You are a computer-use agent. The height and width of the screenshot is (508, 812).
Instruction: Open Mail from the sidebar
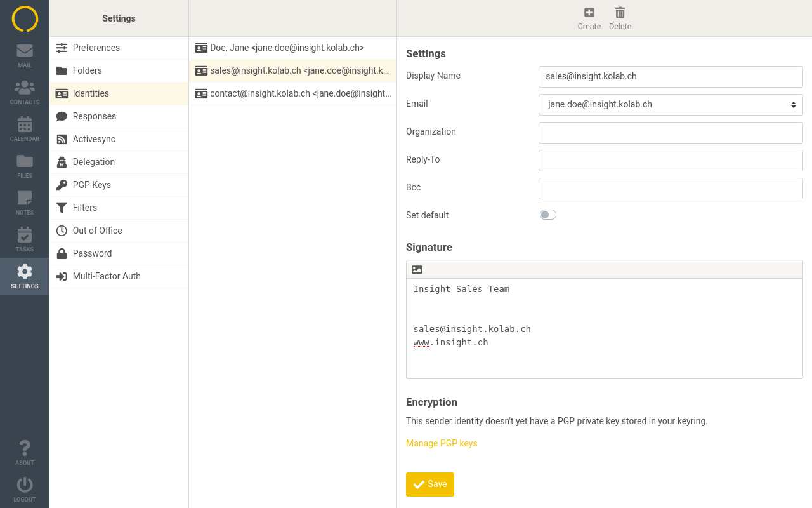(x=25, y=55)
